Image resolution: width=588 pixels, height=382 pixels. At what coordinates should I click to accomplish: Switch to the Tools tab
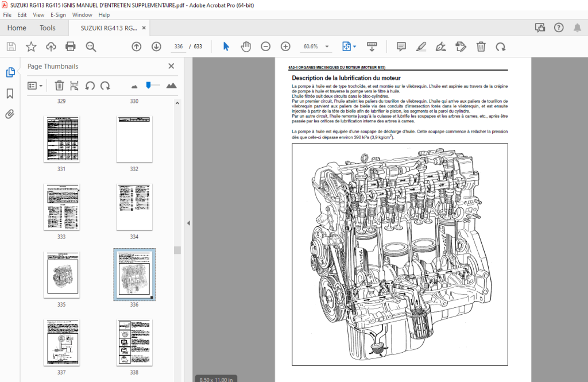(x=48, y=28)
